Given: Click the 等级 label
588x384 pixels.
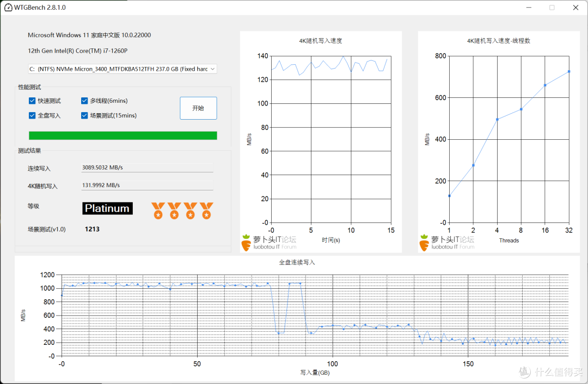Looking at the screenshot, I should pos(33,206).
